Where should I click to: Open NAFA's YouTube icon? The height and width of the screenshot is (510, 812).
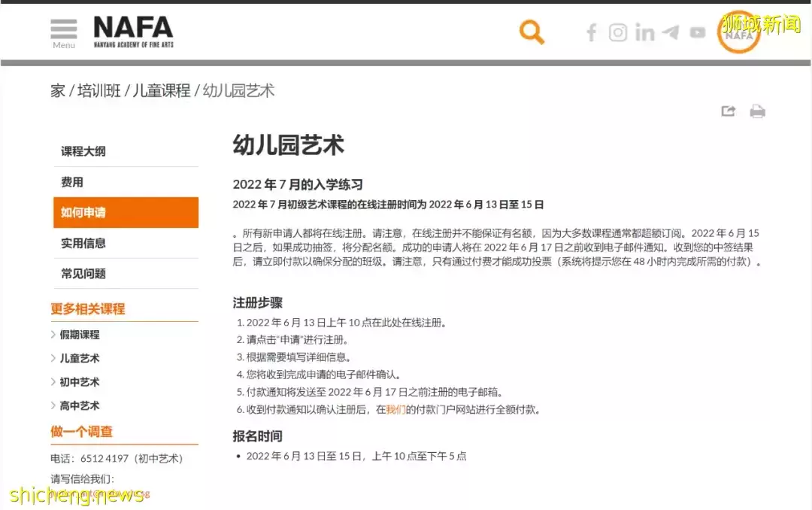coord(698,32)
